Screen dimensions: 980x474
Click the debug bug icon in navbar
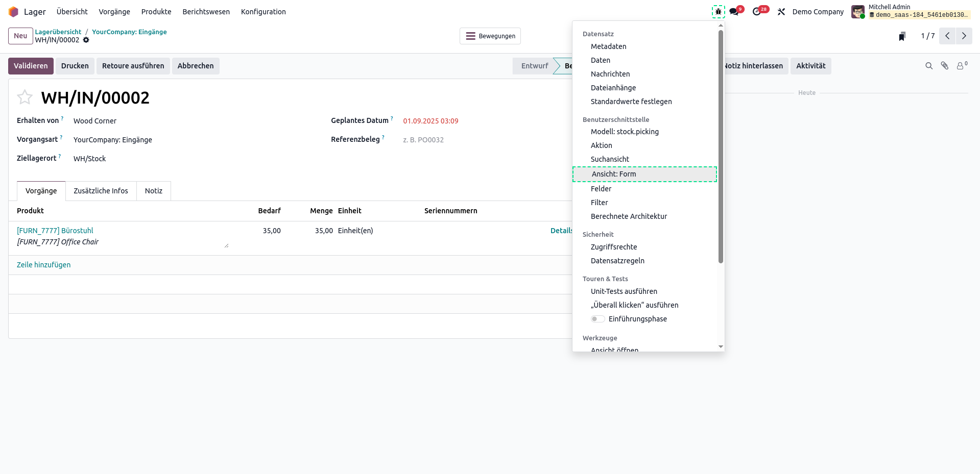(x=718, y=12)
